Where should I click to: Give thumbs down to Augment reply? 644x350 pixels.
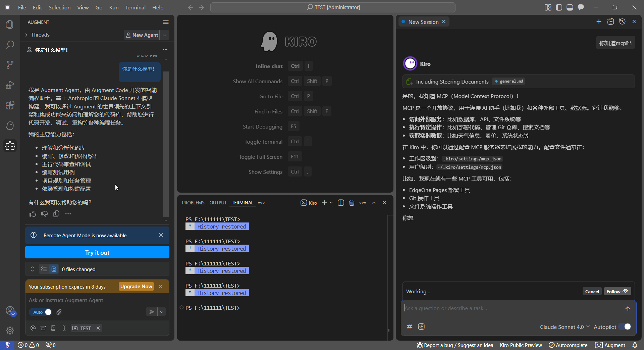pyautogui.click(x=44, y=214)
